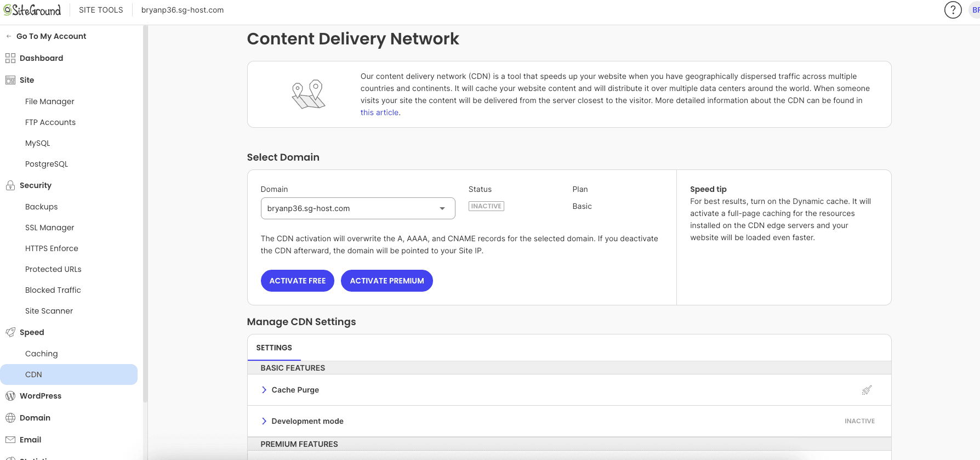This screenshot has width=980, height=460.
Task: Click the Speed tip heading
Action: click(708, 189)
